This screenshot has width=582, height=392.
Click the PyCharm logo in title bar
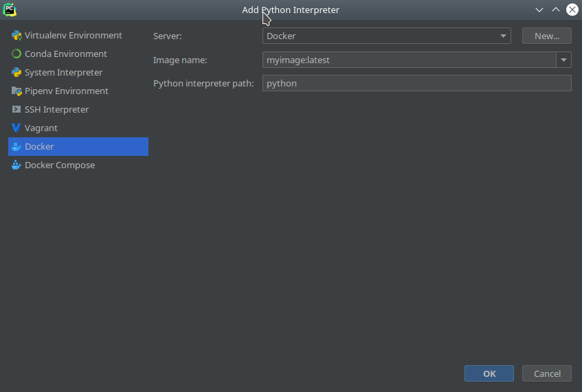tap(10, 10)
